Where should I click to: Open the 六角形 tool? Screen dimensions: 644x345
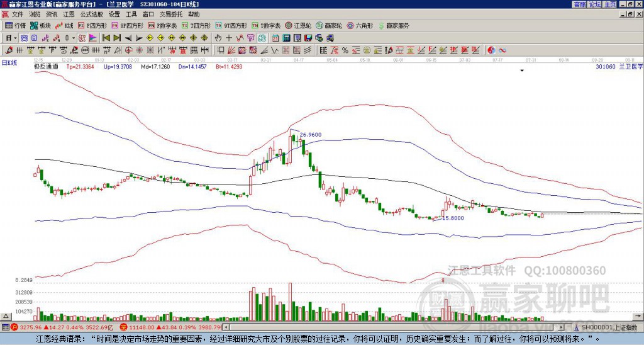pyautogui.click(x=360, y=25)
